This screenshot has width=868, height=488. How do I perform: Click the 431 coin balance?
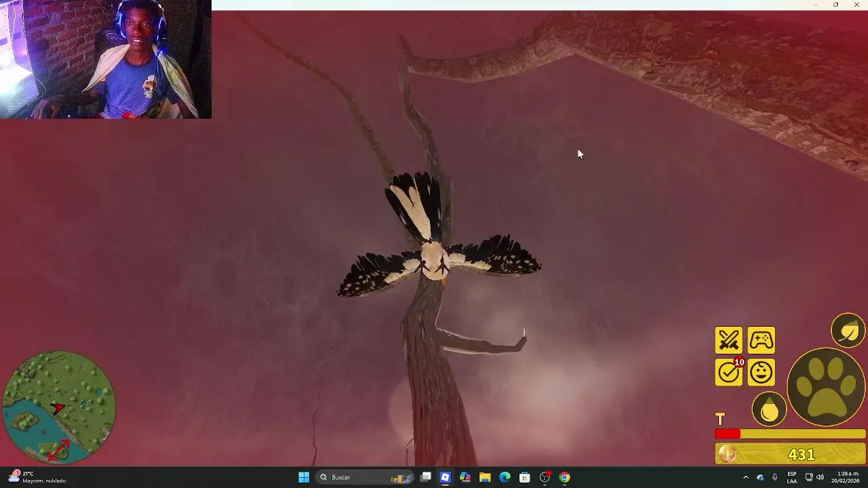tap(802, 455)
